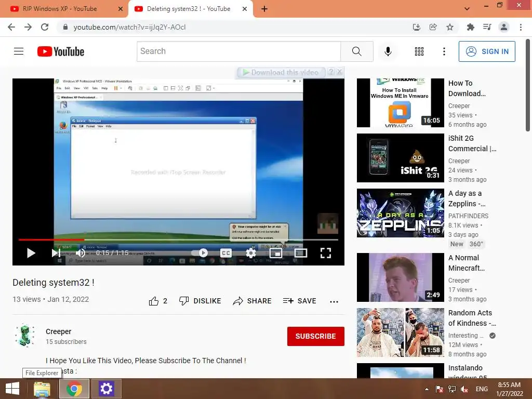Click the install/download page icon in address bar
Viewport: 532px width, 399px height.
(x=416, y=27)
